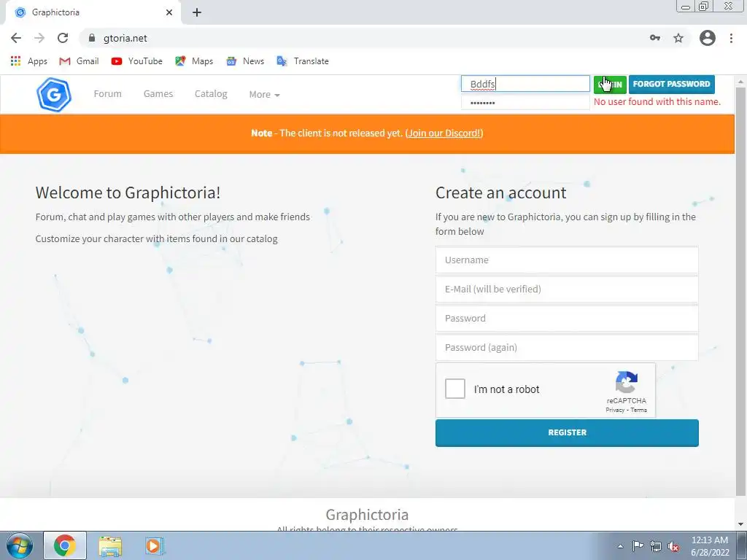Open the Forum page
The height and width of the screenshot is (560, 747).
point(108,94)
